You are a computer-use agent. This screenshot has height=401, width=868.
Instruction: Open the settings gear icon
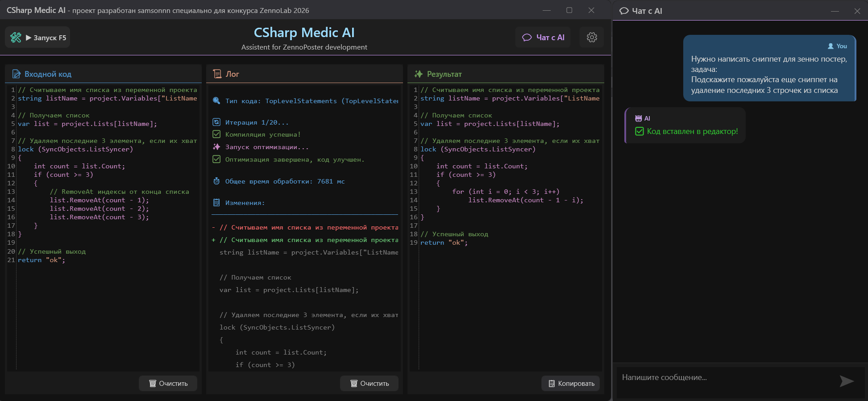coord(592,38)
